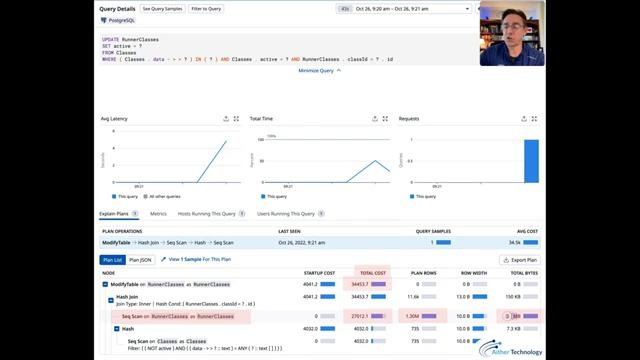Switch to the Metrics tab

158,214
